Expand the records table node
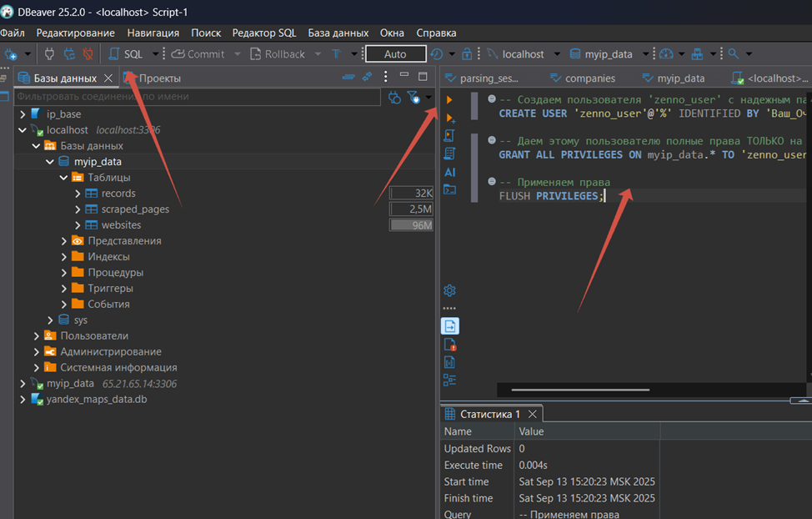 pyautogui.click(x=78, y=194)
